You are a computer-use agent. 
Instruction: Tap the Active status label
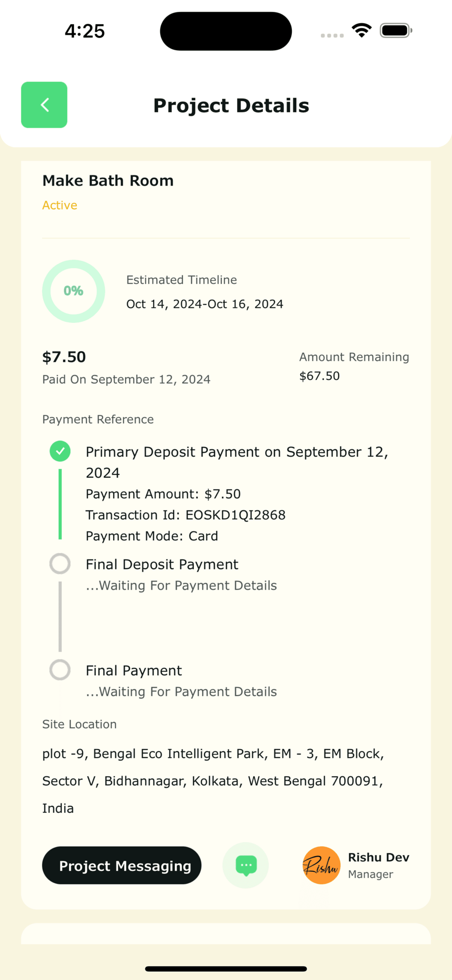pos(60,205)
